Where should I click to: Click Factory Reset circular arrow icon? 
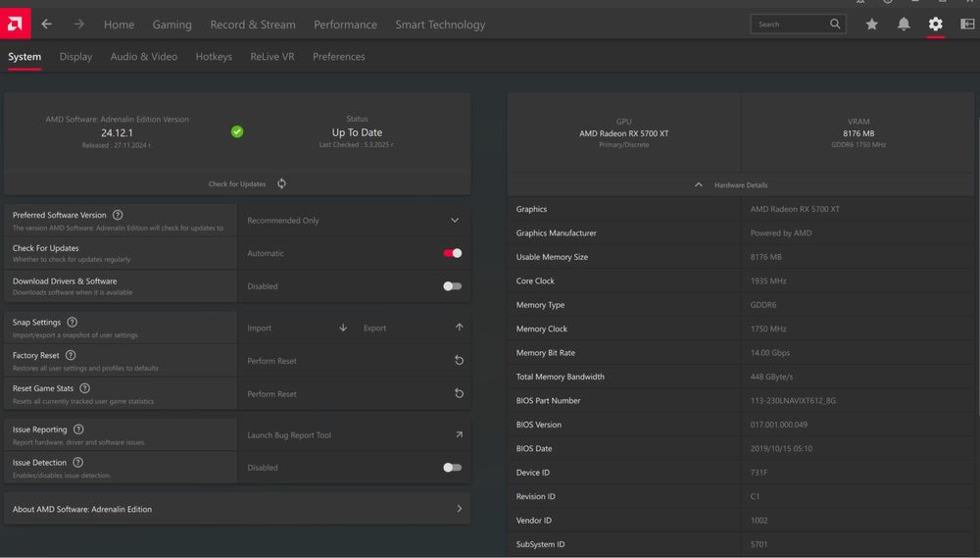[460, 360]
